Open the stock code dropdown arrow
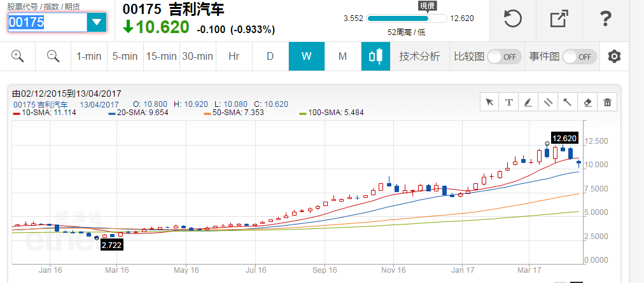 97,22
